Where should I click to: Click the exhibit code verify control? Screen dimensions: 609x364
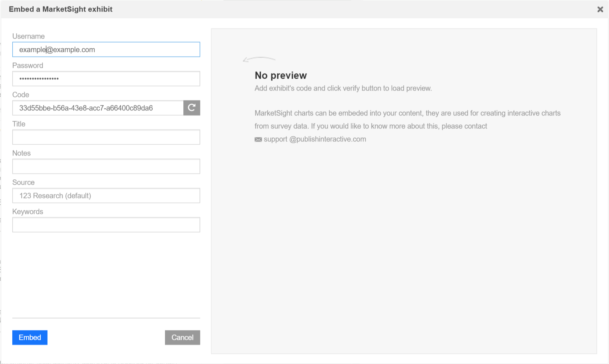point(192,108)
